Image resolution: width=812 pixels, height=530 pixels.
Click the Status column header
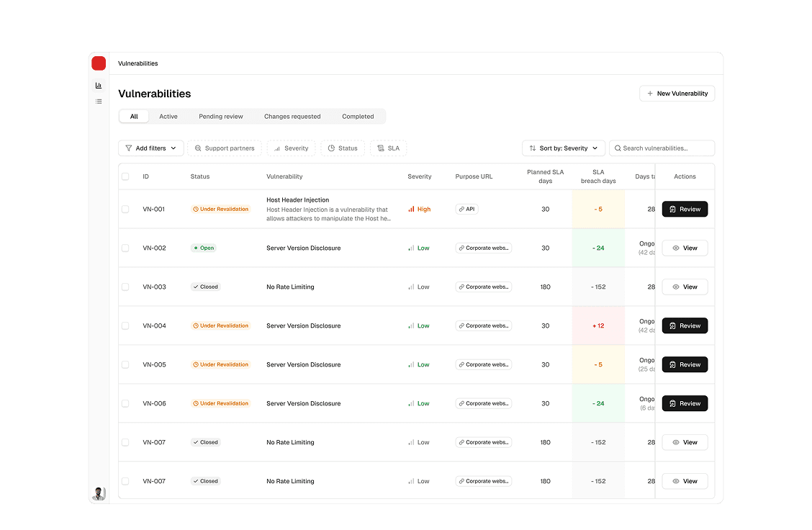coord(200,176)
